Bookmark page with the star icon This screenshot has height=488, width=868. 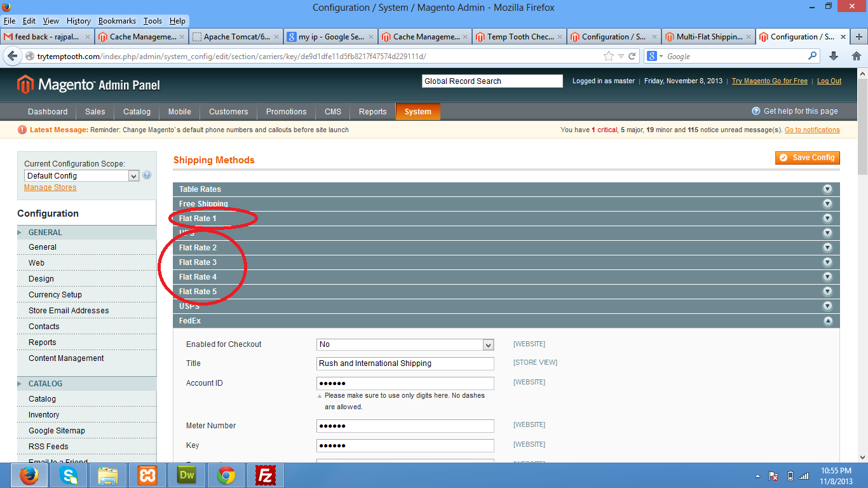point(609,56)
